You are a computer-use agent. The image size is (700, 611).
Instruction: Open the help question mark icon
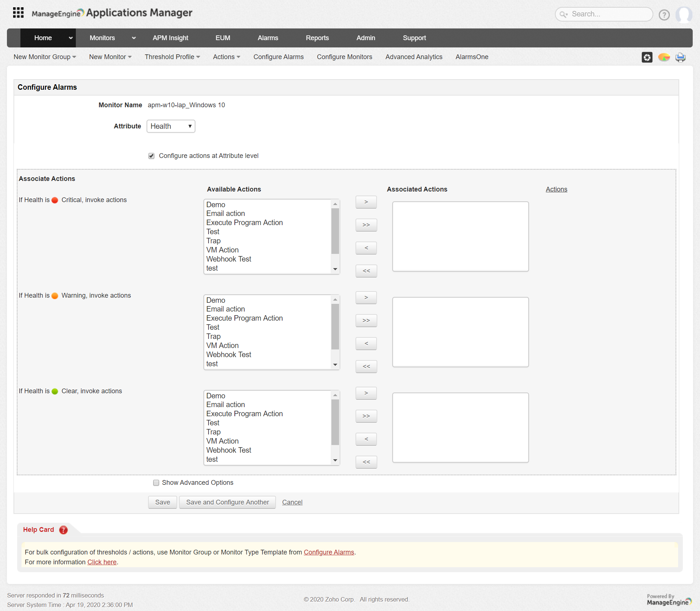point(664,15)
